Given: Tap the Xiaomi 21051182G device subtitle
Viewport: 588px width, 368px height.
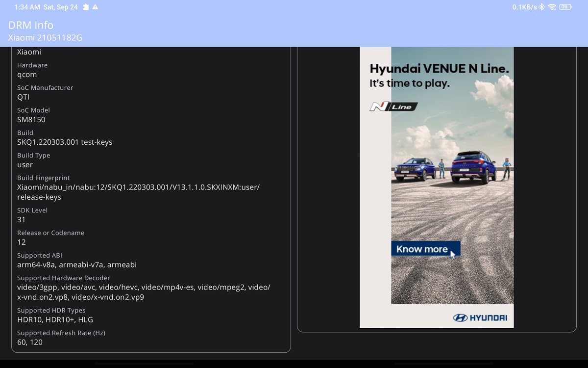Looking at the screenshot, I should click(x=45, y=38).
